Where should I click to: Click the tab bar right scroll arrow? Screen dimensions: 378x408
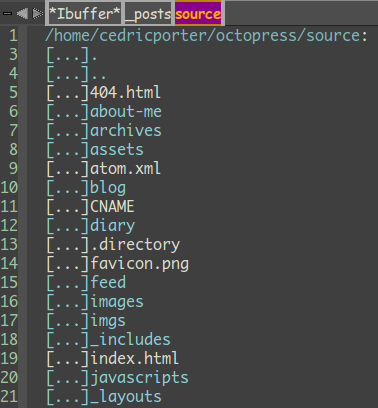(38, 13)
